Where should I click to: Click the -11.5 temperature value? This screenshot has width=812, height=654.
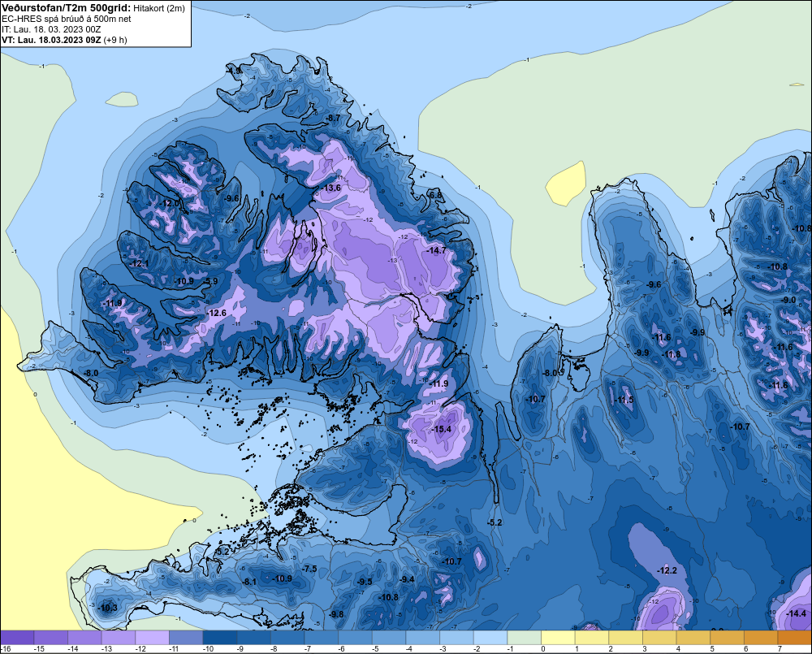pyautogui.click(x=624, y=400)
